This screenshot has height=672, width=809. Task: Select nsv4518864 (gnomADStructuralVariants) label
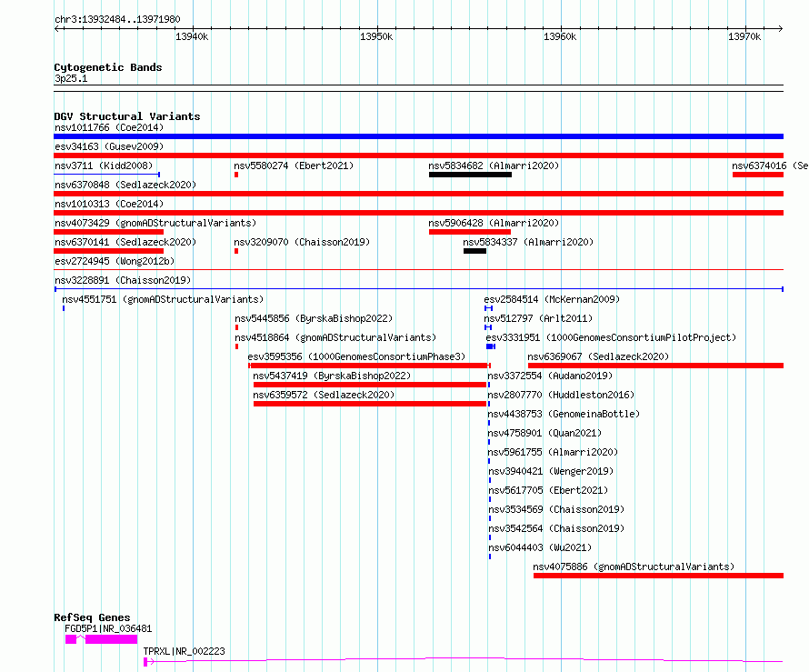[335, 337]
